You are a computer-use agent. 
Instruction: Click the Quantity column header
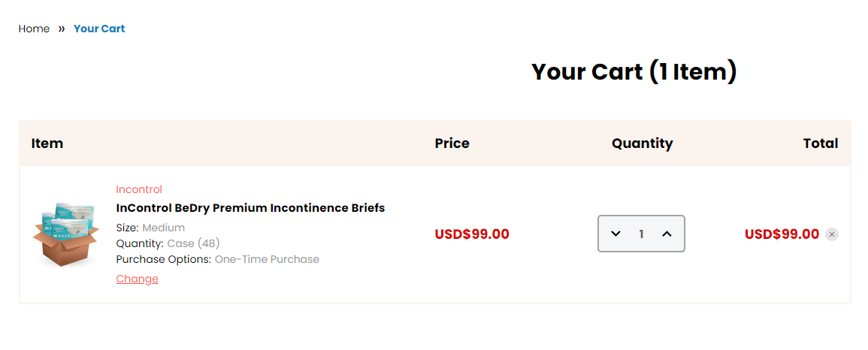point(642,143)
